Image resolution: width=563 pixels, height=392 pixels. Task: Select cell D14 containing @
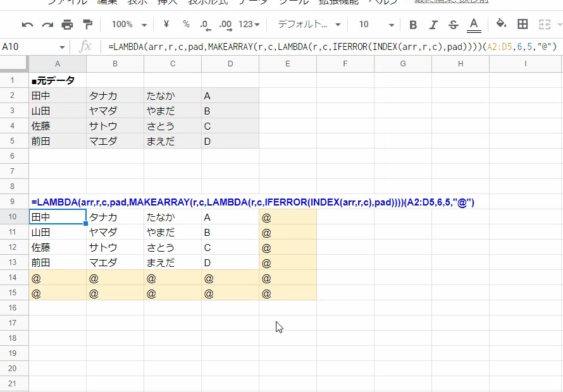pos(230,278)
